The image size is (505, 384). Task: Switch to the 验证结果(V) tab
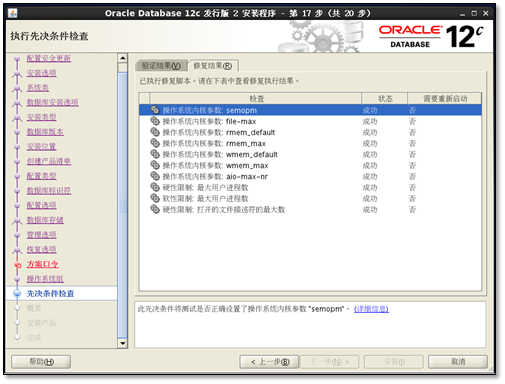pyautogui.click(x=161, y=66)
